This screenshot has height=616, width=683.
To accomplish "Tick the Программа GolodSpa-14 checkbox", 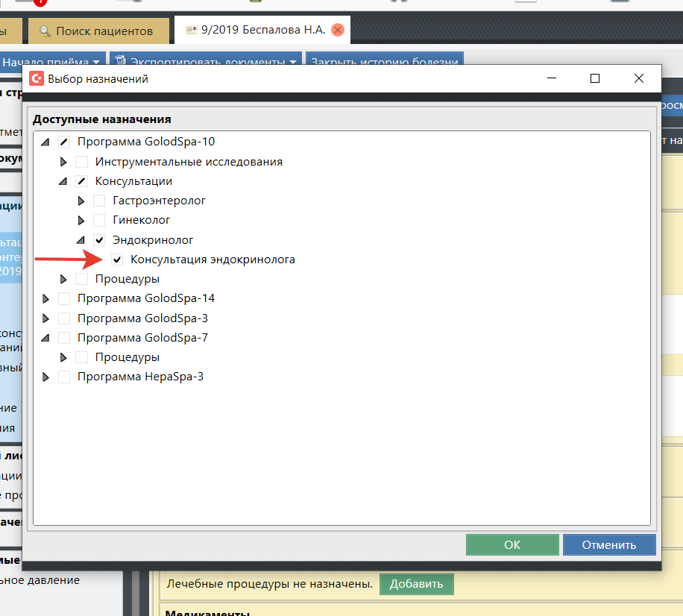I will pos(64,298).
